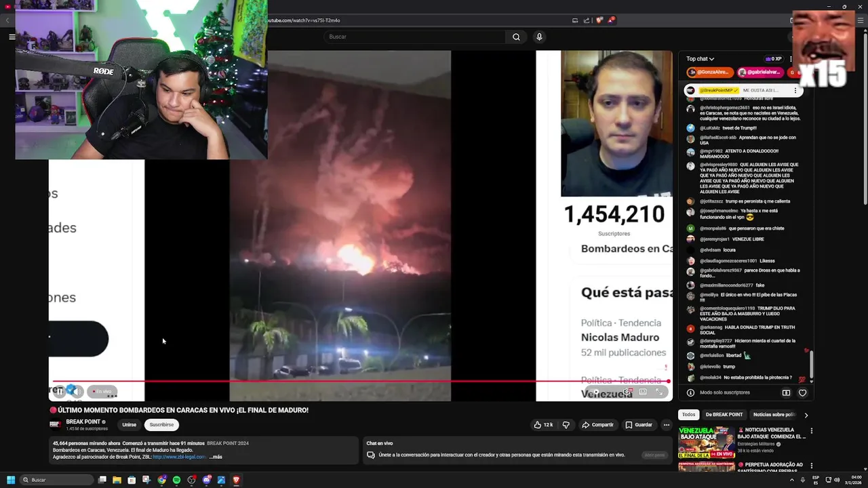Seek on the red video progress bar
This screenshot has height=488, width=868.
point(361,381)
